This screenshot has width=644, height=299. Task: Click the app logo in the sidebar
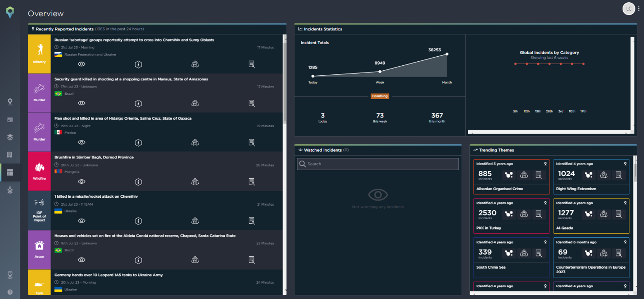[x=10, y=12]
